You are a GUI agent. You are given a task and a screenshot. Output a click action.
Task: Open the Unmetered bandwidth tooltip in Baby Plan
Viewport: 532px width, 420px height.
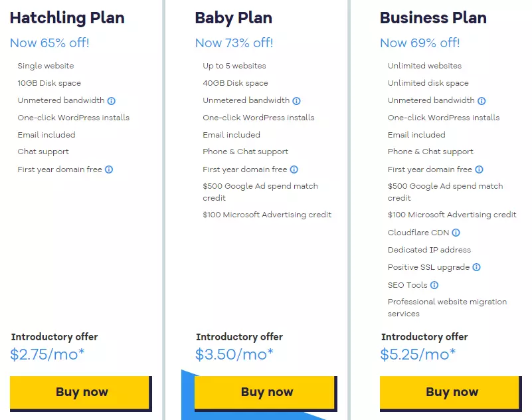296,100
